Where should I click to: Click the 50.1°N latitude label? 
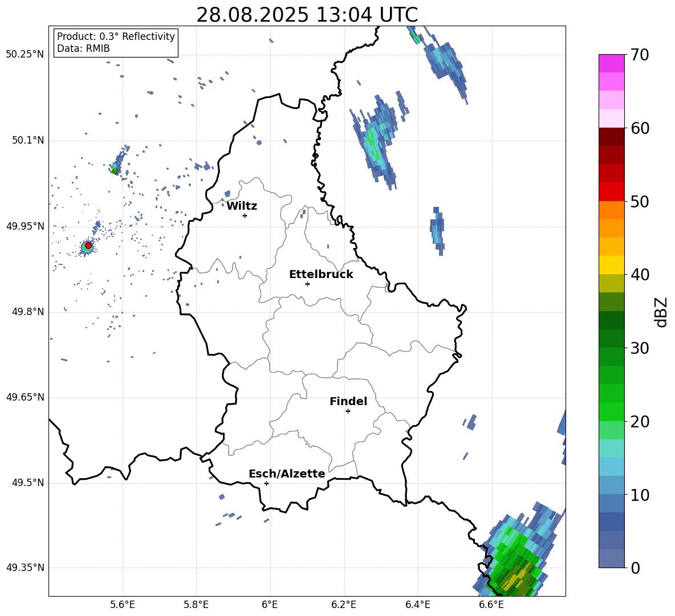point(28,141)
